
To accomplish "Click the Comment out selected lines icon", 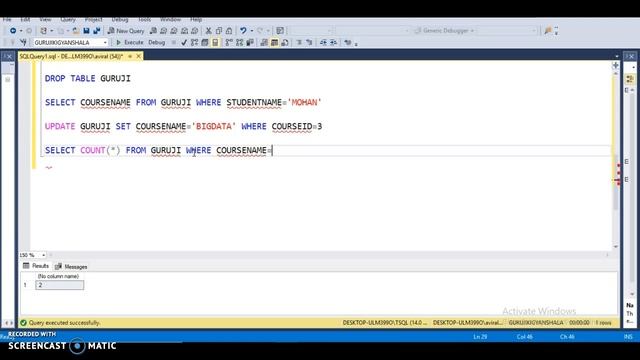I will [x=299, y=42].
